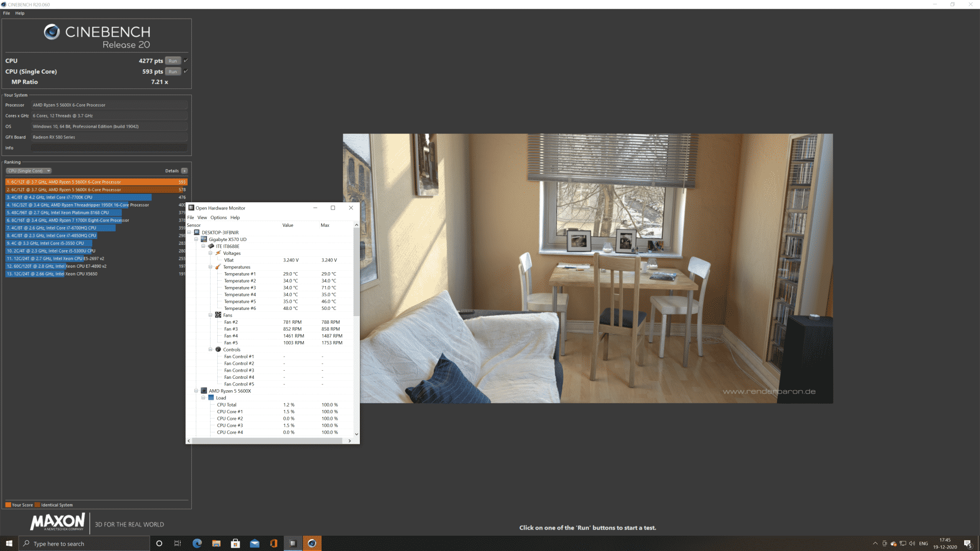
Task: Collapse the Load node
Action: (203, 398)
